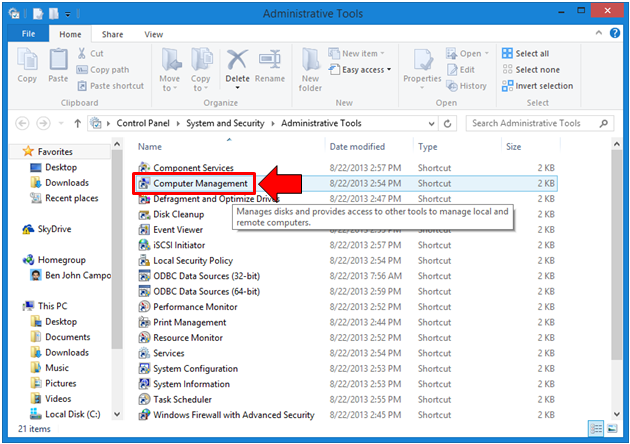Click the file list vertical scrollbar

(x=617, y=278)
